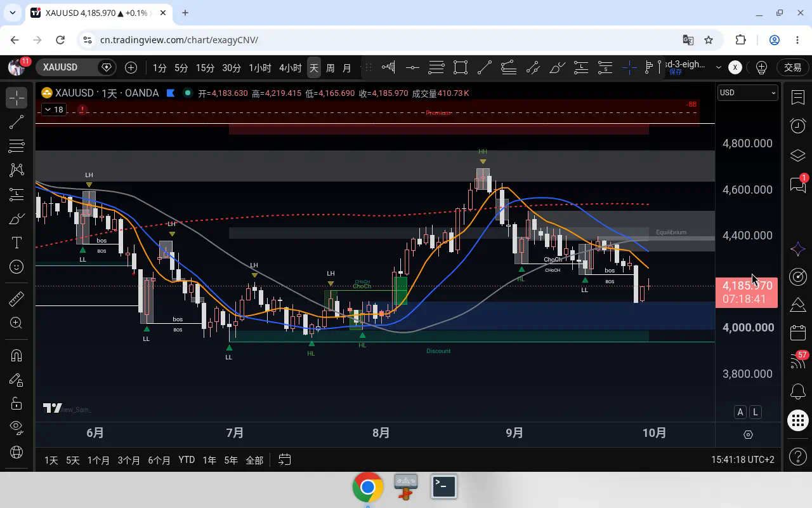Open the target hotlists panel
812x508 pixels.
tap(798, 277)
